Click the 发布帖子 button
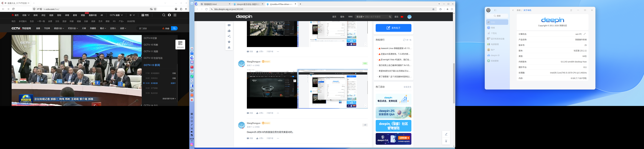Viewport: 644px width, 149px height. coord(393,28)
